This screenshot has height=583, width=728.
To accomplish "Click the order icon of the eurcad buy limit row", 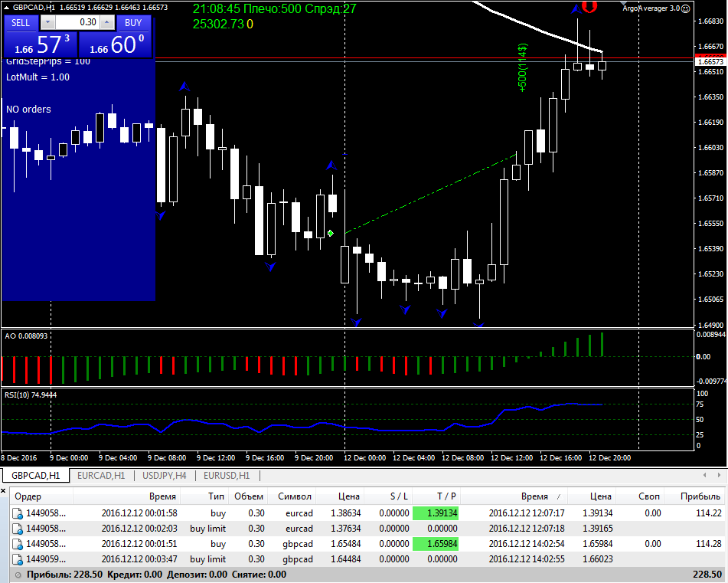I will (x=18, y=529).
